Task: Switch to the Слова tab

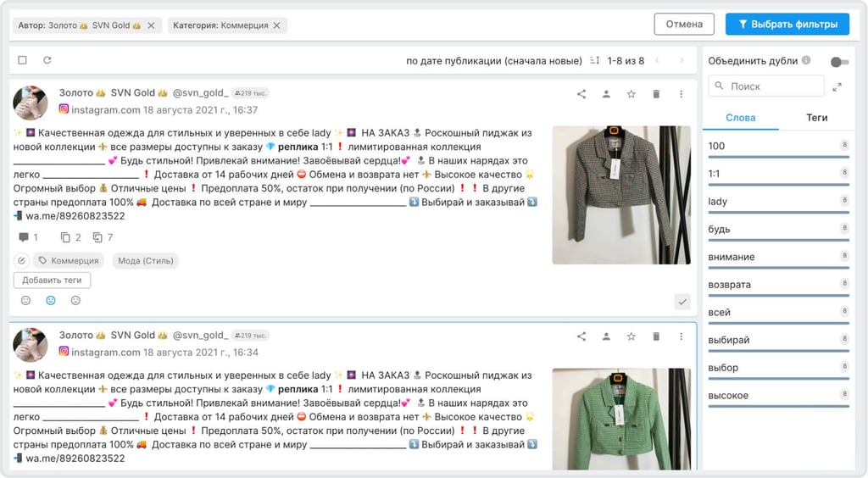Action: [x=740, y=118]
